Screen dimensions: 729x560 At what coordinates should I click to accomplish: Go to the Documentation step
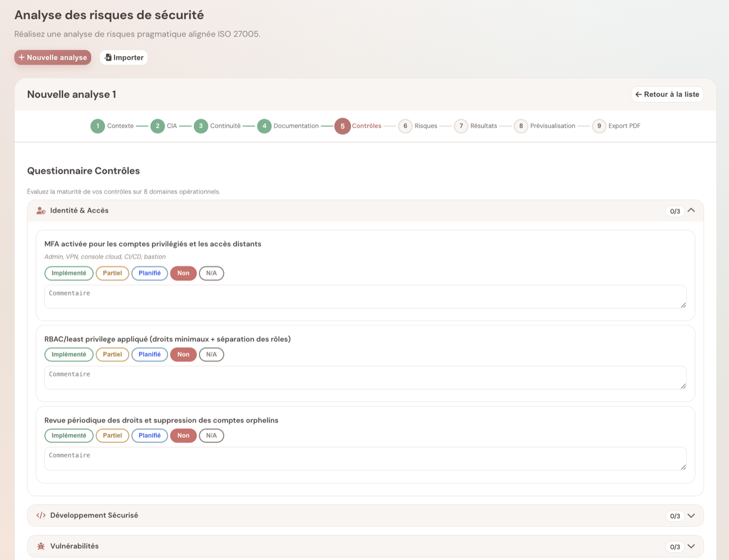click(x=295, y=126)
